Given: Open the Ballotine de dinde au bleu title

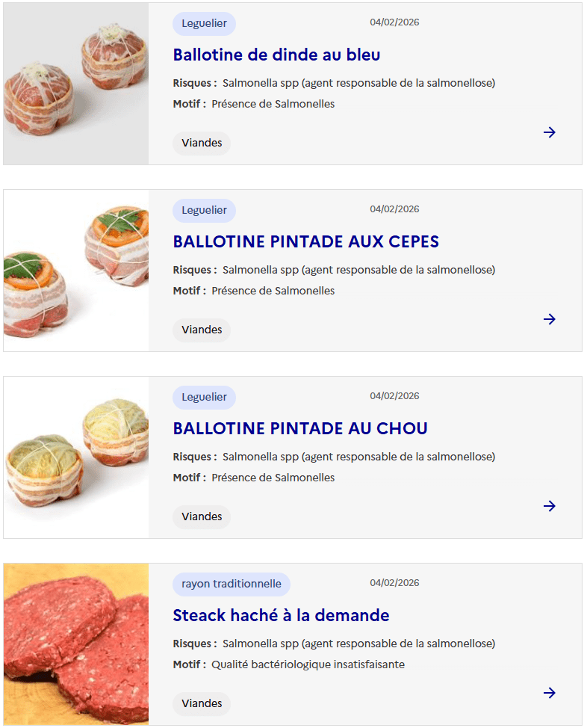Looking at the screenshot, I should point(276,55).
